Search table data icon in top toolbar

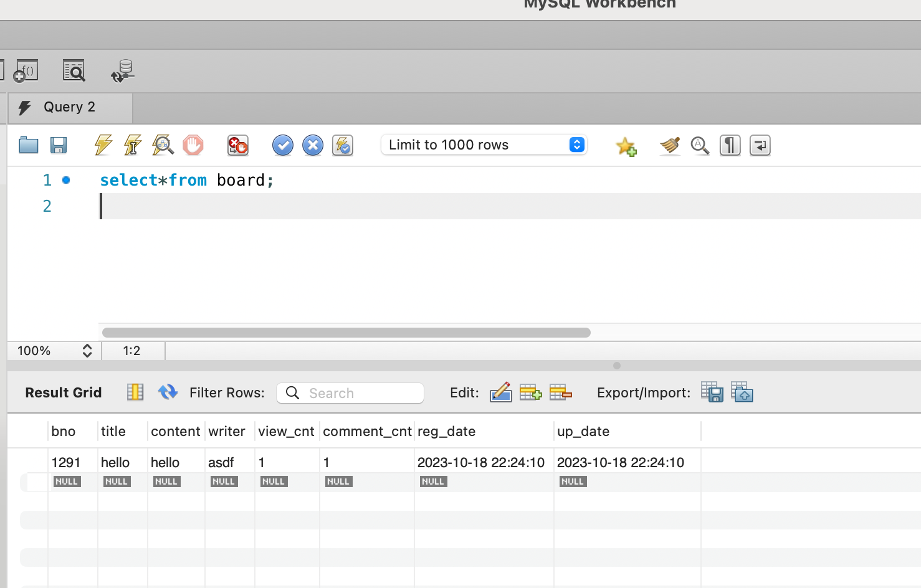point(74,71)
